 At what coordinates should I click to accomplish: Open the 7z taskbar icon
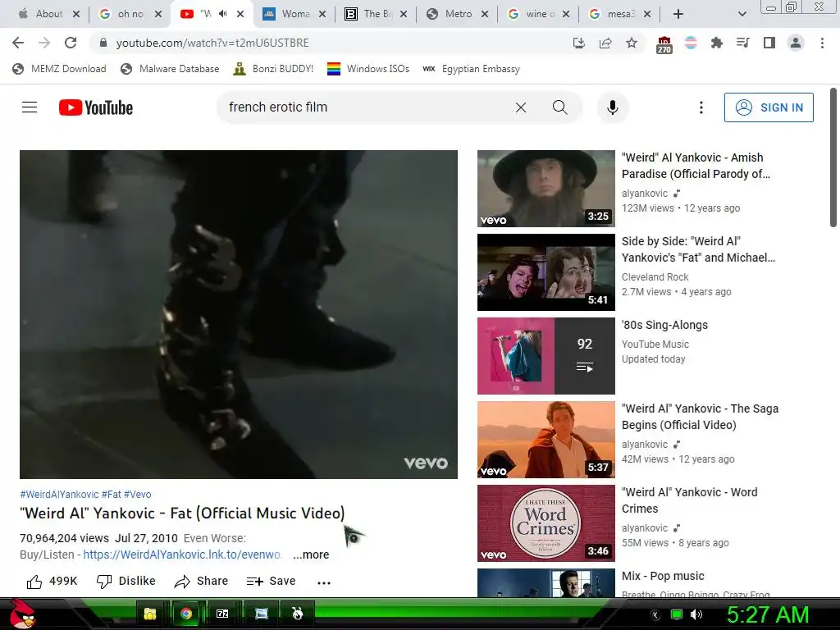tap(222, 614)
